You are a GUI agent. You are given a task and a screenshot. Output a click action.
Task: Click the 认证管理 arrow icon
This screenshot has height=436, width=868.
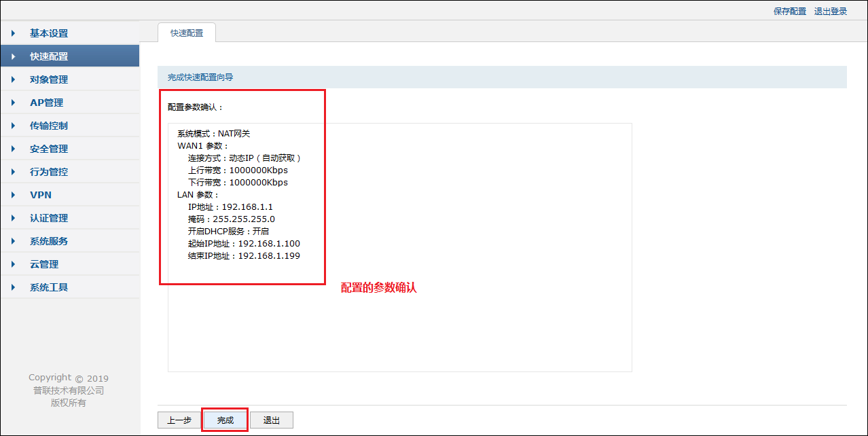(13, 217)
